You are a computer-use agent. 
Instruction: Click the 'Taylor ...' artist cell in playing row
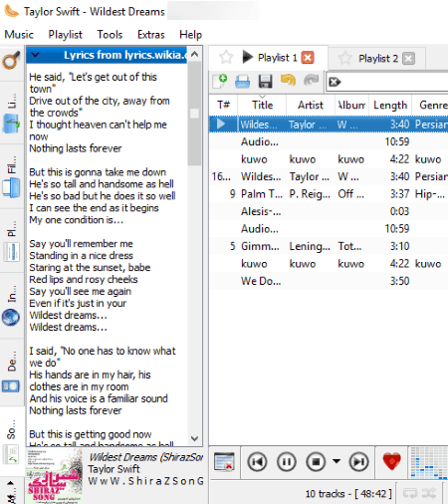[x=308, y=125]
